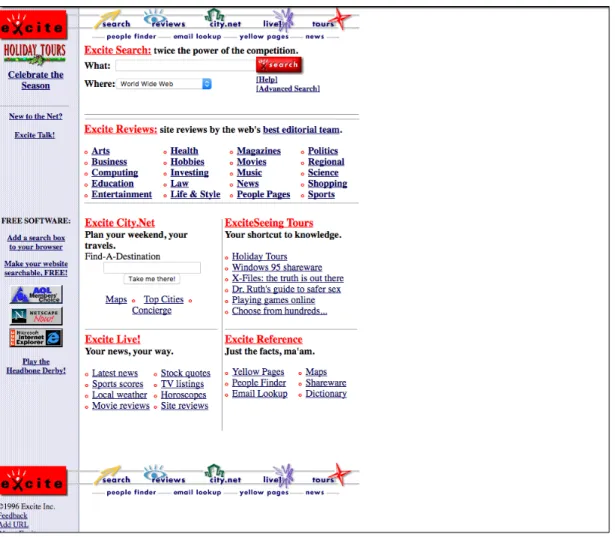The height and width of the screenshot is (537, 615).
Task: Open the Excite Talk! link
Action: pyautogui.click(x=35, y=135)
